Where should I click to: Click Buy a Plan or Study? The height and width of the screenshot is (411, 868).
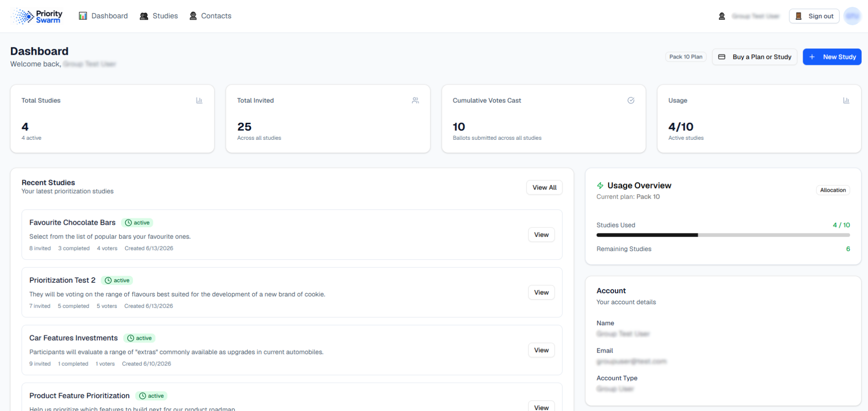click(755, 57)
